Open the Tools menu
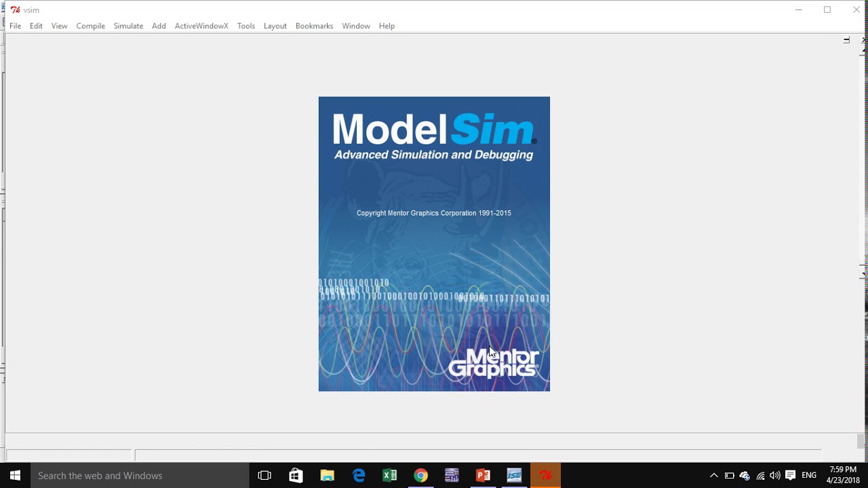Viewport: 868px width, 488px height. point(246,26)
